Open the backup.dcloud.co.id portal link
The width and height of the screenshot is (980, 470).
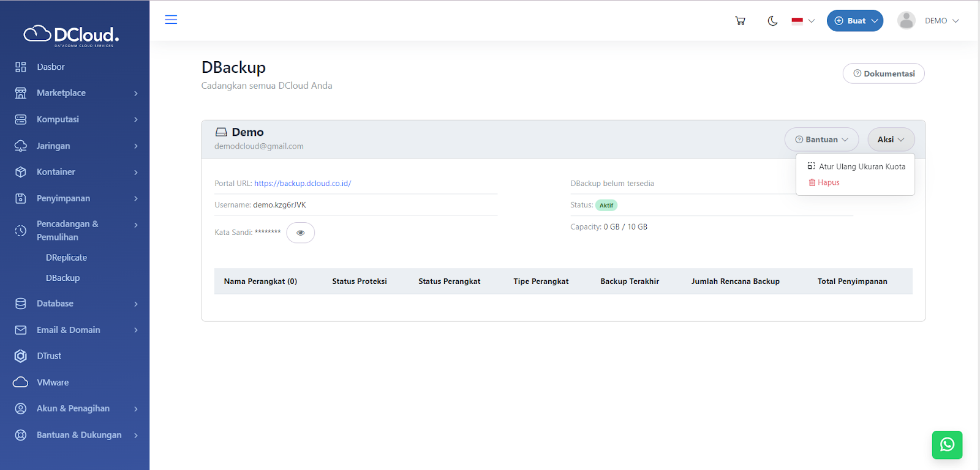tap(303, 184)
